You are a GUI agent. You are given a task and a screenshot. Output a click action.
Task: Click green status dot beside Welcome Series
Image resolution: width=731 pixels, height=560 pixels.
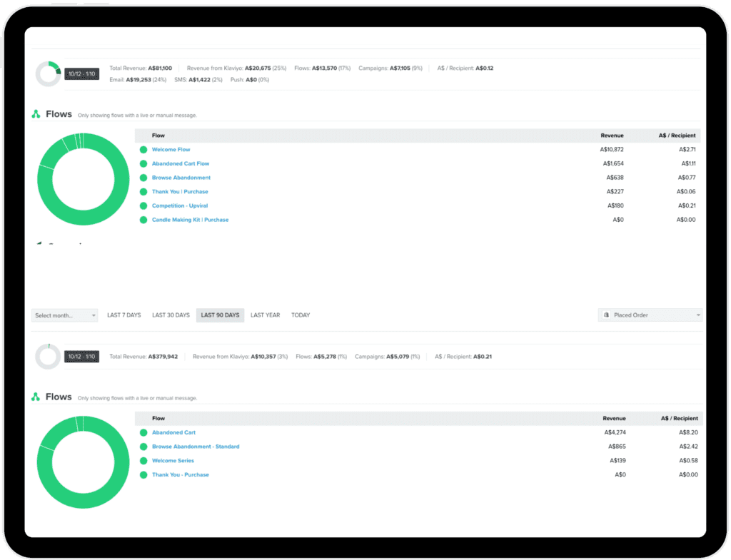143,461
